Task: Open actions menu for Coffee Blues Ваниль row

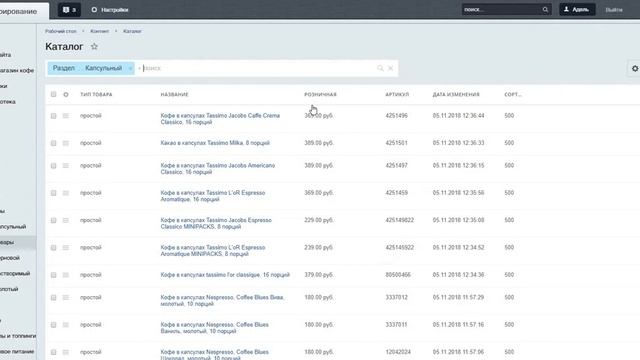Action: tap(66, 325)
